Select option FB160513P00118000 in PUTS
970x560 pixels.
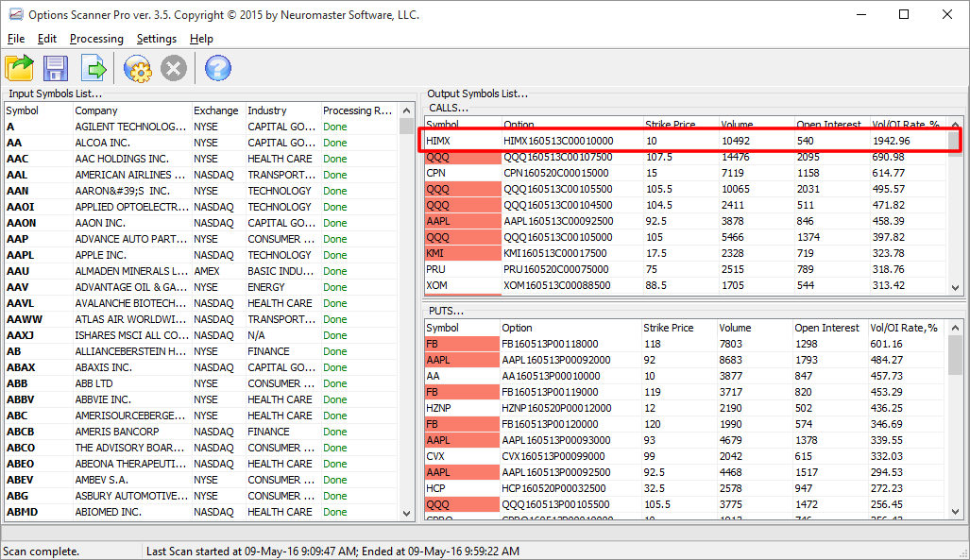pos(550,344)
